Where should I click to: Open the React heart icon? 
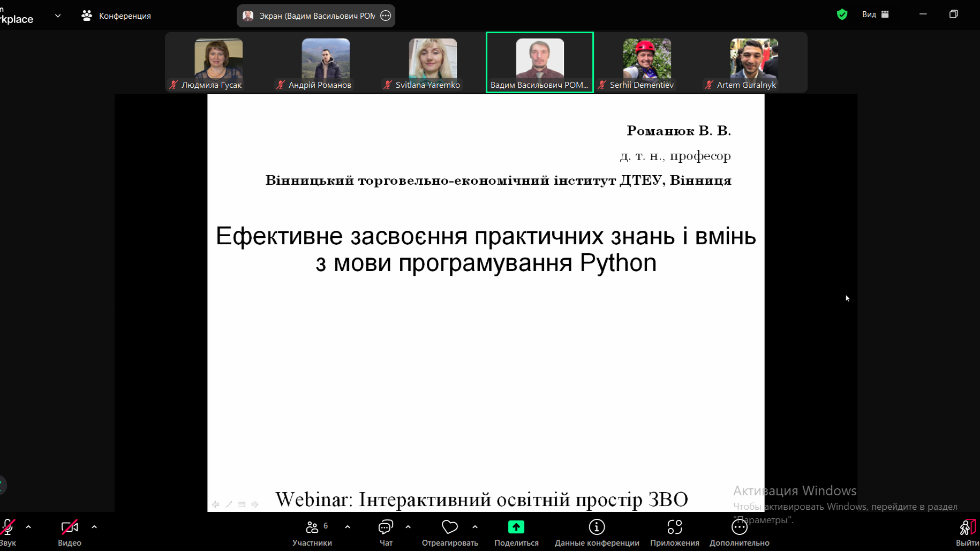449,527
